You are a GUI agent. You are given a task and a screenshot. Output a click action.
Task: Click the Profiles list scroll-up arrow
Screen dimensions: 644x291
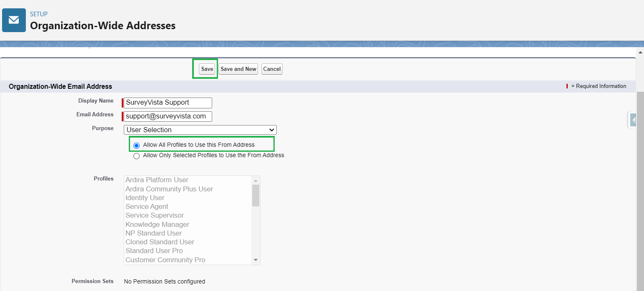click(x=256, y=180)
